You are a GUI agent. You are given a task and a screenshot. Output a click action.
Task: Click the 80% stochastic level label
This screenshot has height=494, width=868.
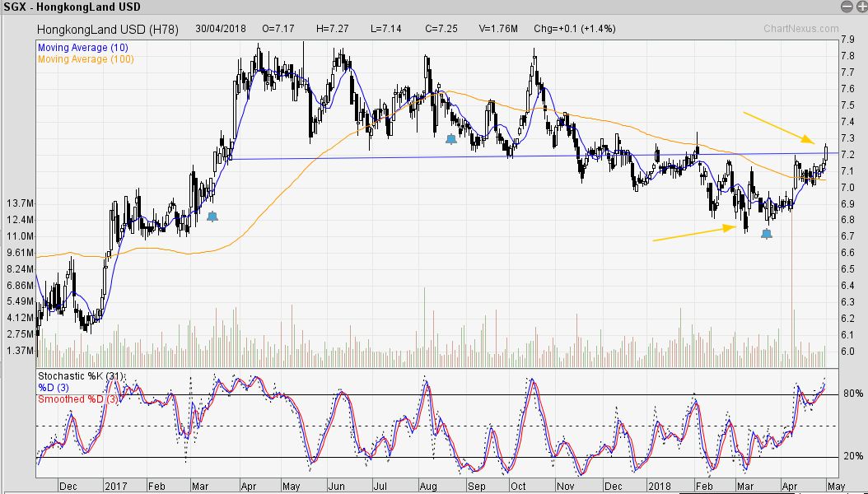tap(853, 394)
